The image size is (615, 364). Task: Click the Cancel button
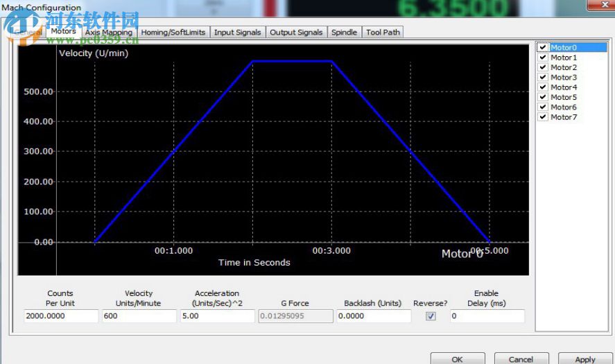[521, 358]
